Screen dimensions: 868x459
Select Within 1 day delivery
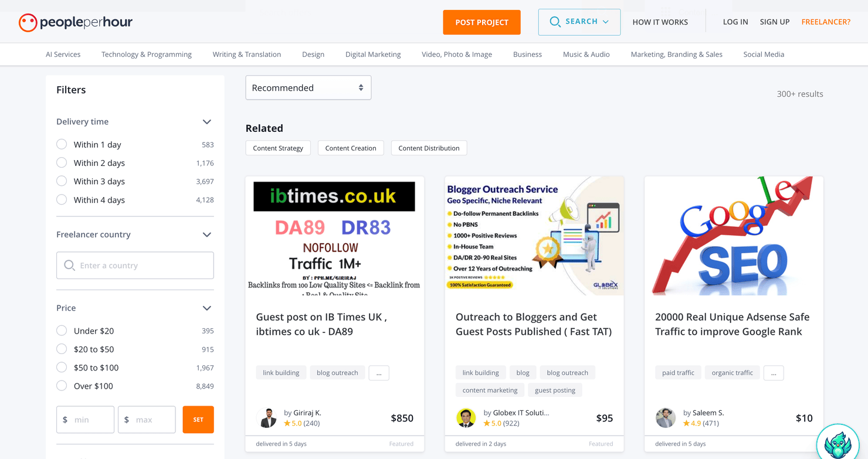point(62,144)
